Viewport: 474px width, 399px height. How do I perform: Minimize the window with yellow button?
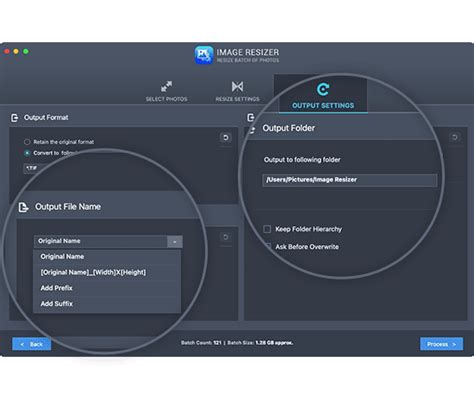16,51
